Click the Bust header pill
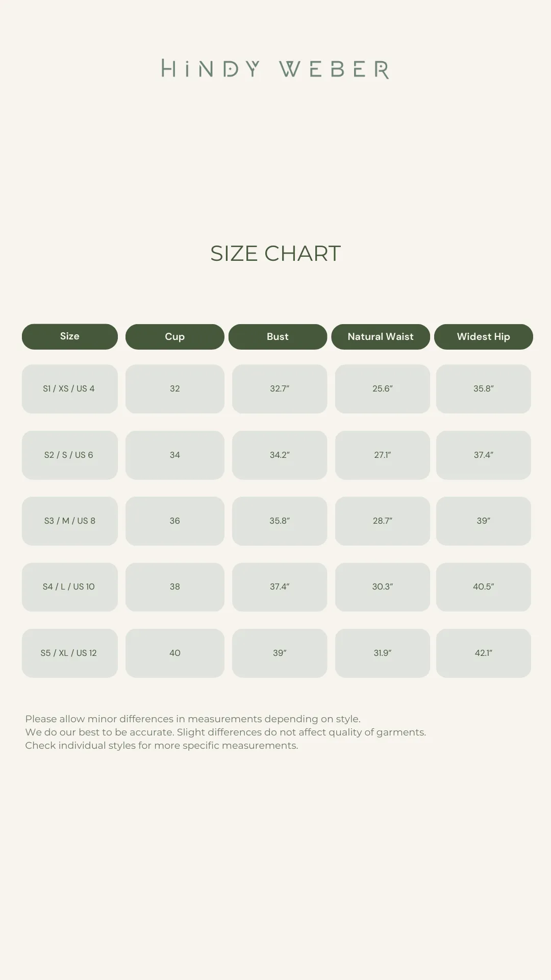 click(278, 337)
